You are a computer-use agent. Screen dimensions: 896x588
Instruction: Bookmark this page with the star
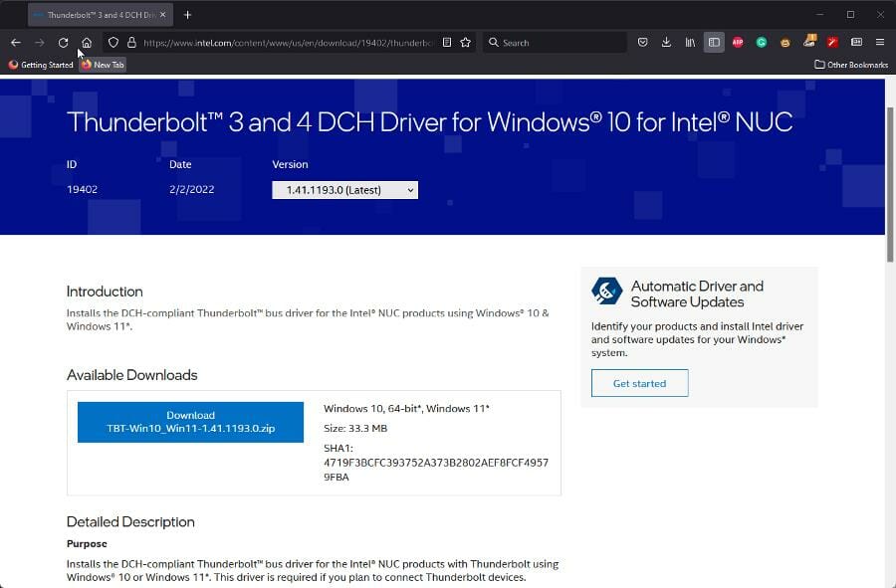click(x=466, y=42)
